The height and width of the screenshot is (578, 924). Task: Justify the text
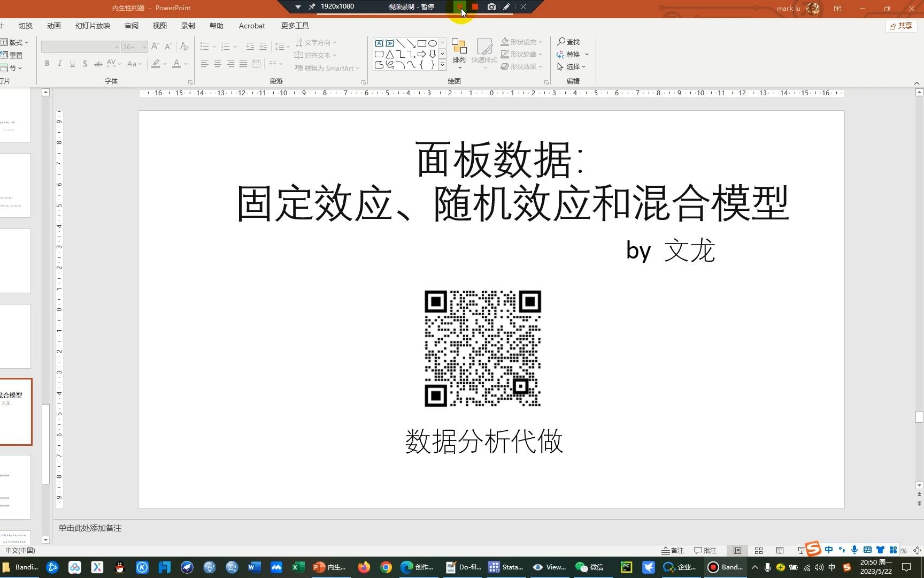[243, 64]
